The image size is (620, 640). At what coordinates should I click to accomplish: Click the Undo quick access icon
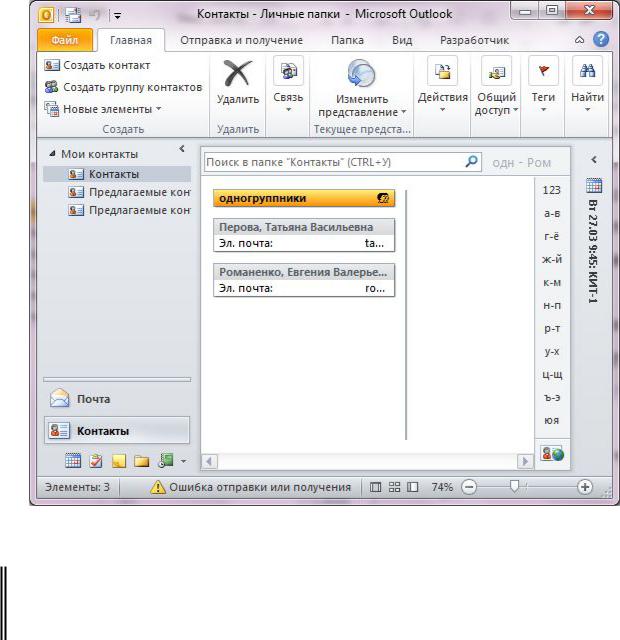coord(95,15)
